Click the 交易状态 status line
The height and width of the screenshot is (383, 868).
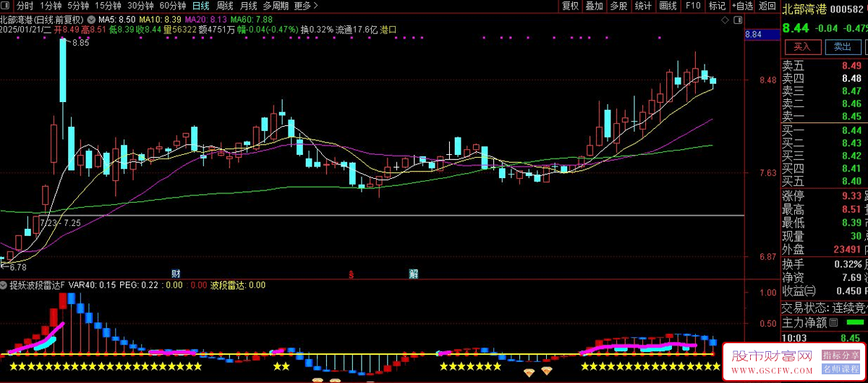pos(824,307)
